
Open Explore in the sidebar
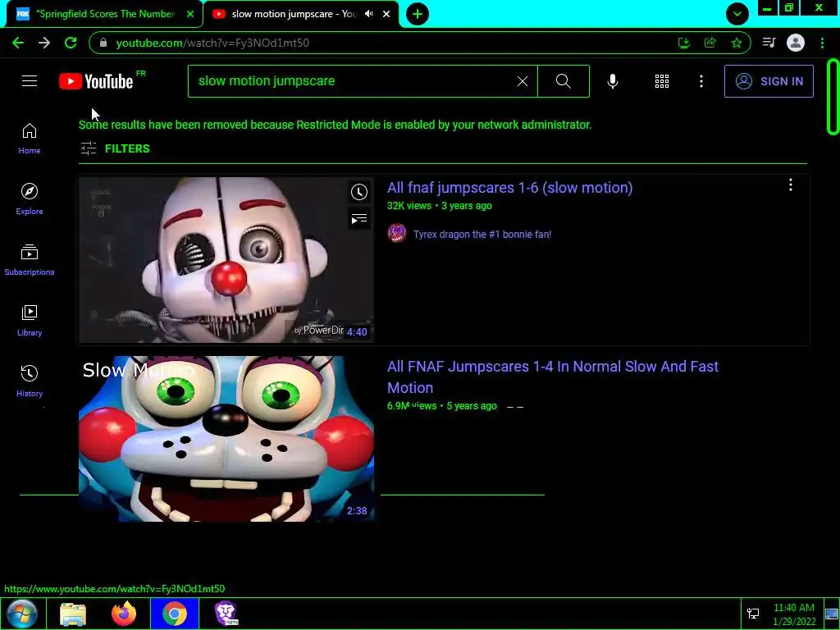(x=30, y=199)
